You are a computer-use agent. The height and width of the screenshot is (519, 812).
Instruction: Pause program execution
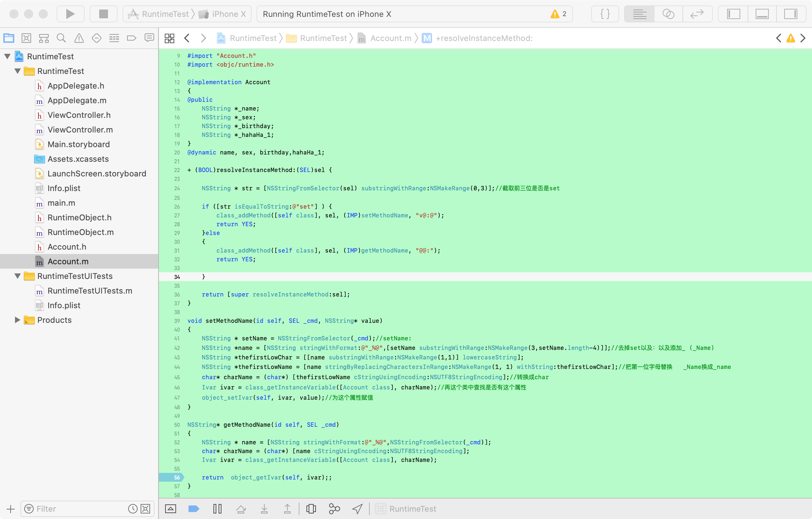[x=217, y=509]
